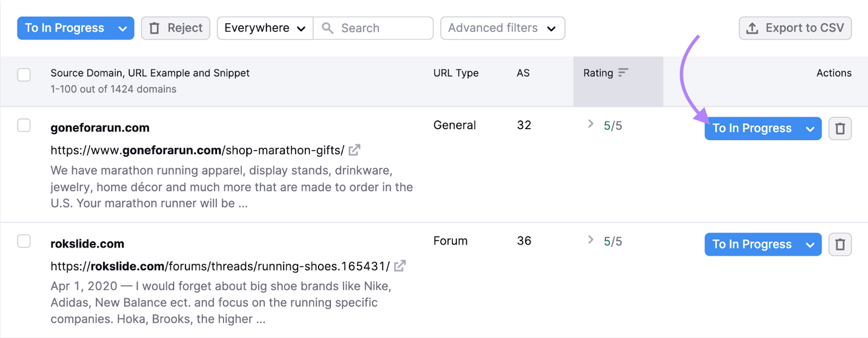Select the goneforarun.com row checkbox
Screen dimensions: 868x338
pyautogui.click(x=24, y=125)
